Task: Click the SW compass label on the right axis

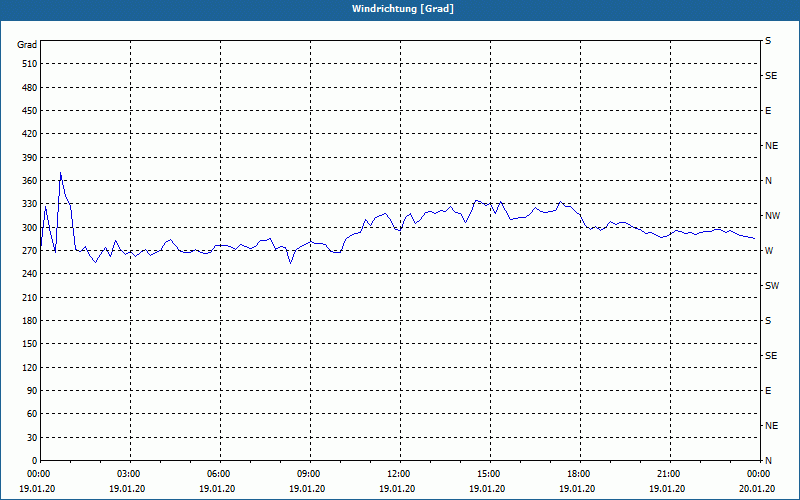Action: [x=772, y=286]
